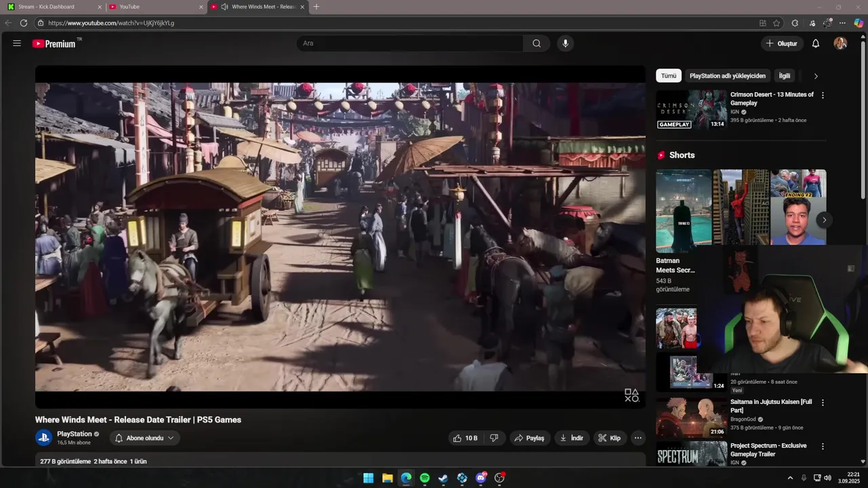Open PlayStation channel avatar

43,438
